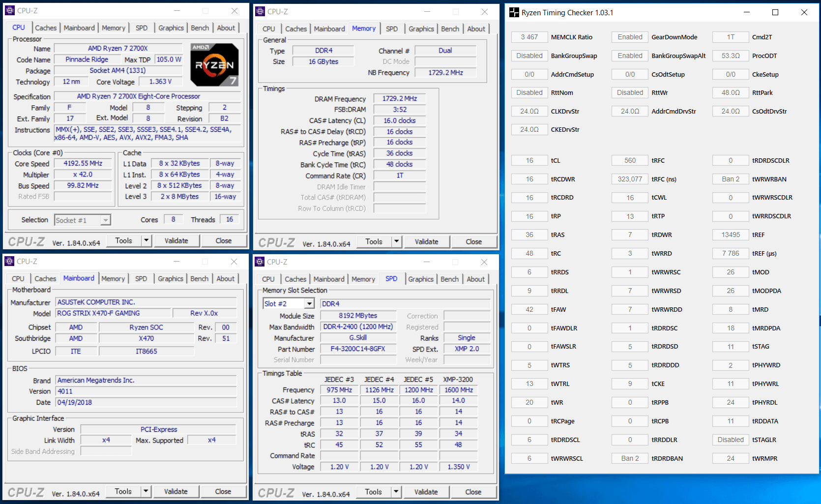Open Bench tab in the Mainboard CPU-Z window
This screenshot has width=821, height=504.
199,279
